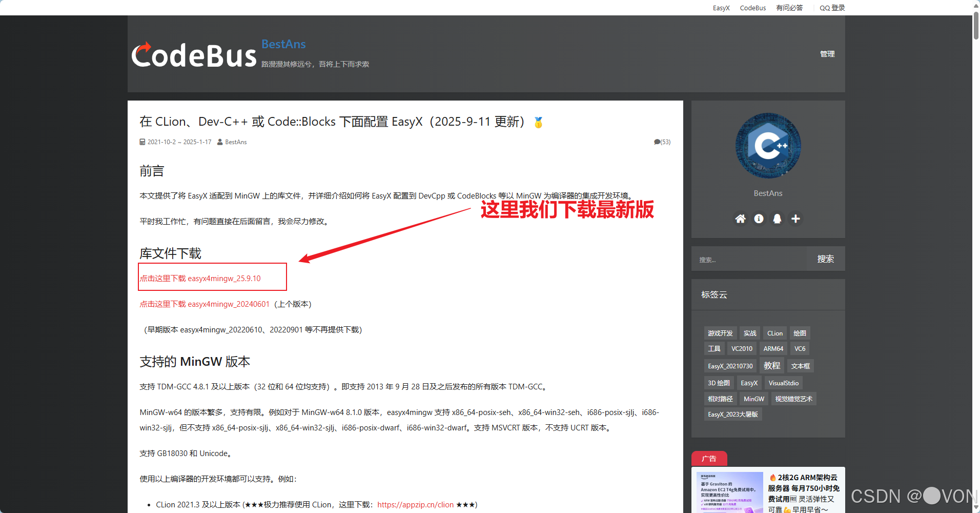This screenshot has width=980, height=513.
Task: Download easyx4mingw_25.9.10 via the red link
Action: pyautogui.click(x=200, y=279)
